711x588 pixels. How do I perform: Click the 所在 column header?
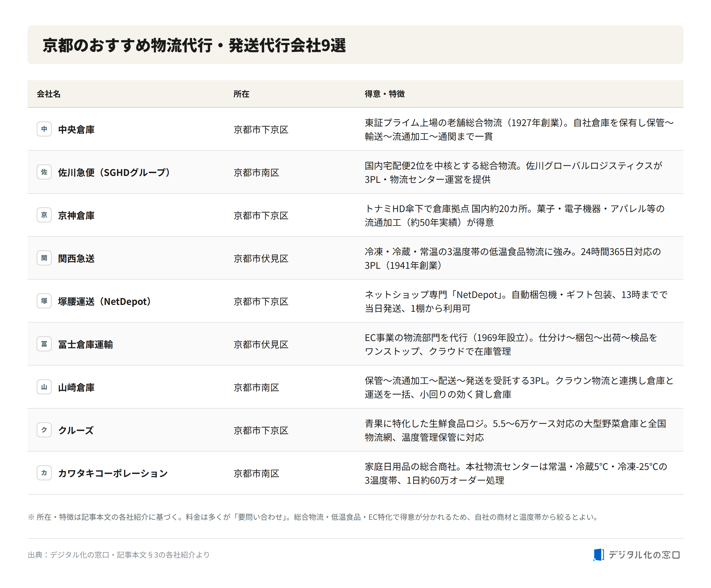241,94
